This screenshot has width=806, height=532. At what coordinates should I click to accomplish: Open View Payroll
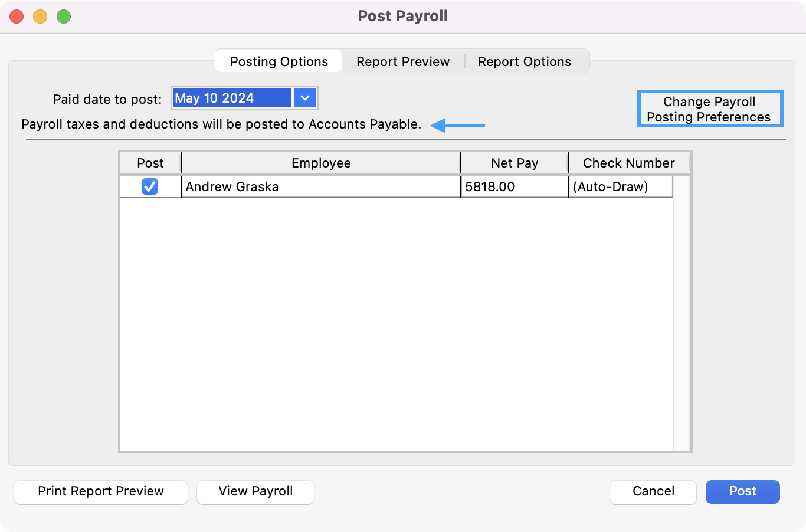click(x=255, y=491)
